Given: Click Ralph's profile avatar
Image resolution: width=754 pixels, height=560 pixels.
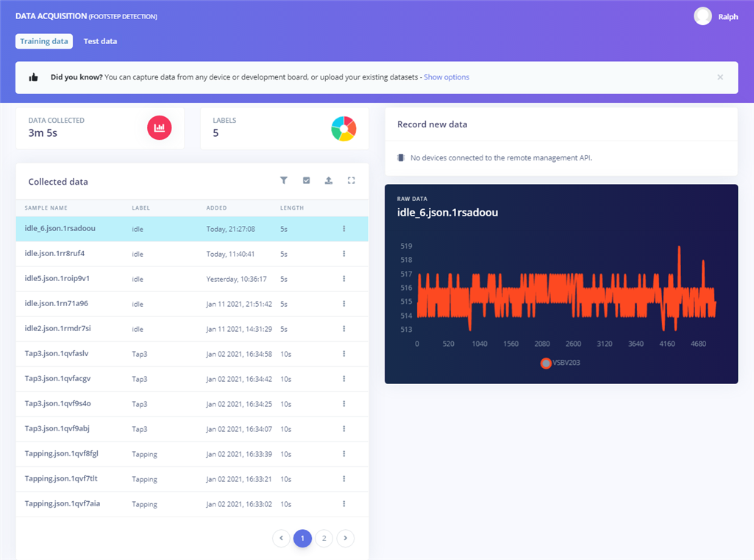Looking at the screenshot, I should point(703,16).
